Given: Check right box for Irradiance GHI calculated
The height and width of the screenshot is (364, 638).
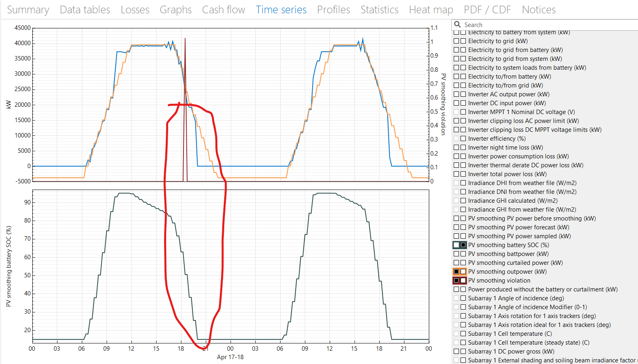Looking at the screenshot, I should click(x=463, y=201).
